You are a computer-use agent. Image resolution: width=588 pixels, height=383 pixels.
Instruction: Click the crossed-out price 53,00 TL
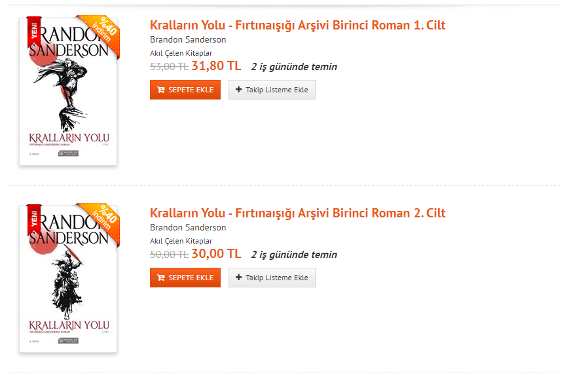[169, 67]
